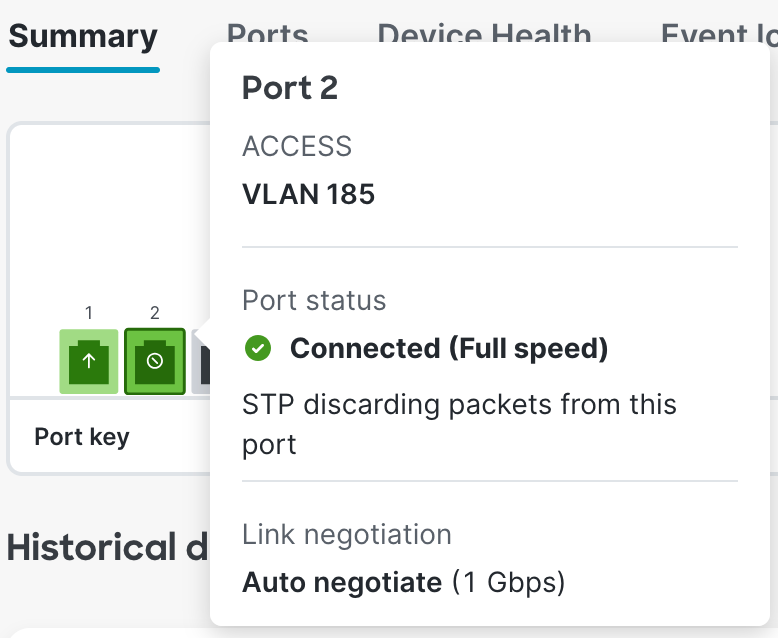Open the Device Health tab
778x638 pixels.
pos(484,32)
